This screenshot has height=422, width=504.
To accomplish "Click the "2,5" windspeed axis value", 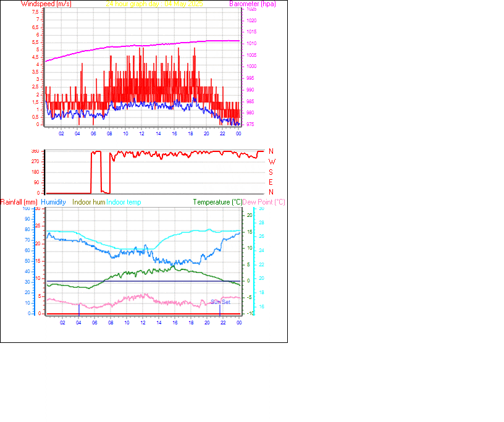I will (35, 87).
